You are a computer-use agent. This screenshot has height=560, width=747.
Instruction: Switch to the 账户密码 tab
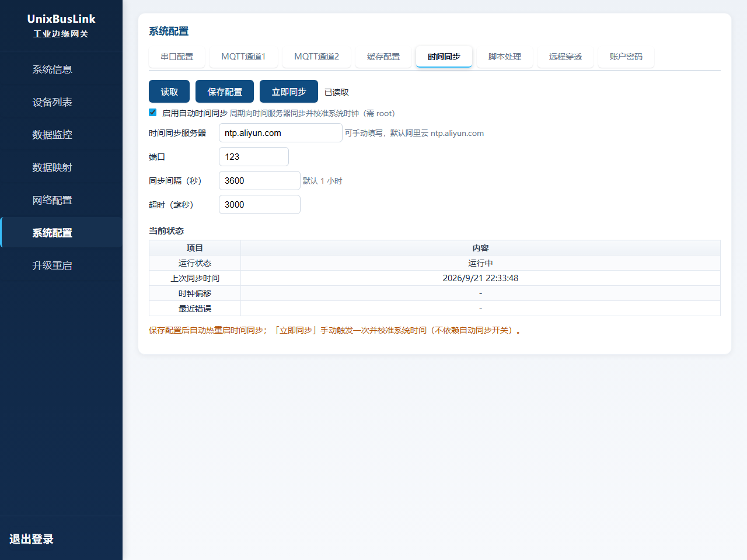click(626, 57)
